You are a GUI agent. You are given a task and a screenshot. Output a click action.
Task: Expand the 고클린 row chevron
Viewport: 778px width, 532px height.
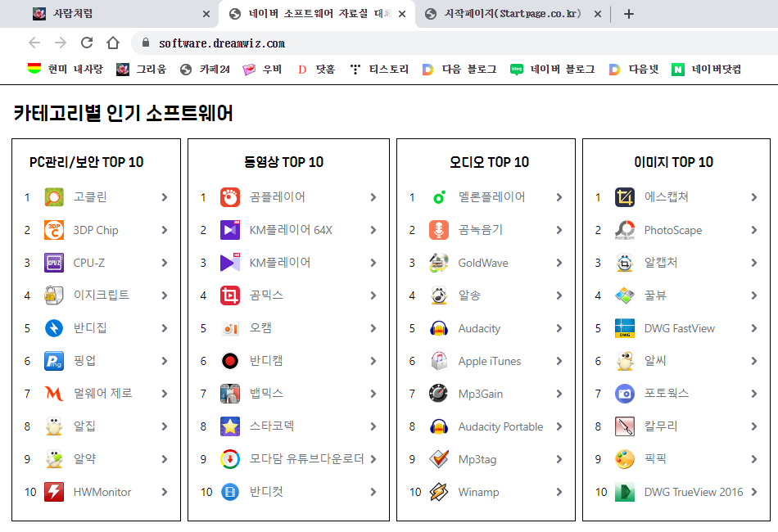(165, 197)
